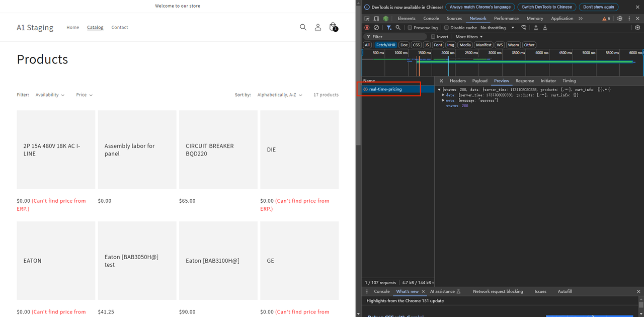Activate the inspect element picker icon

(367, 19)
